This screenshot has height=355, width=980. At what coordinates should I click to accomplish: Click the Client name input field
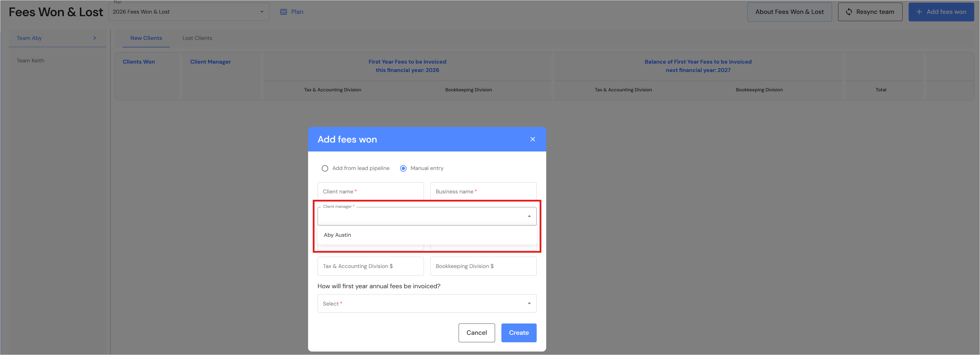coord(370,191)
